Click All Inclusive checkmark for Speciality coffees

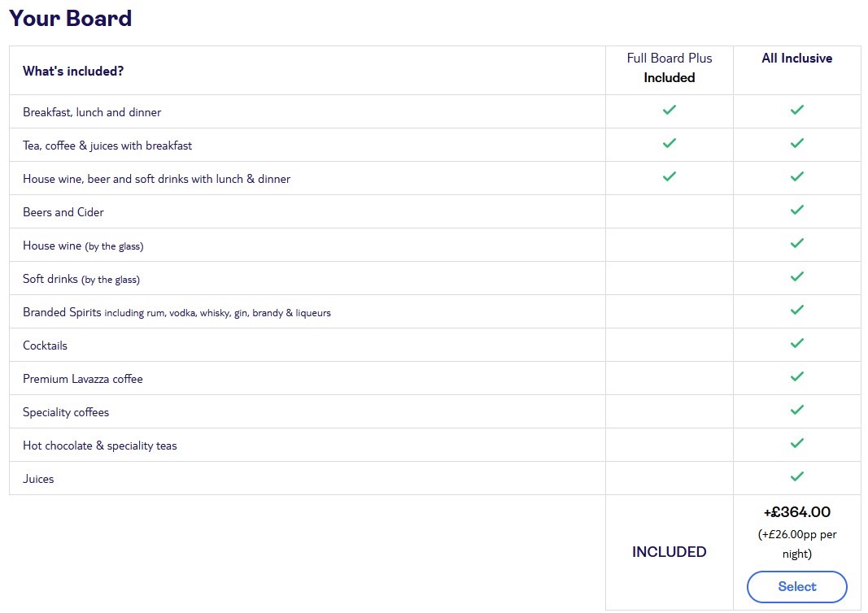tap(797, 410)
